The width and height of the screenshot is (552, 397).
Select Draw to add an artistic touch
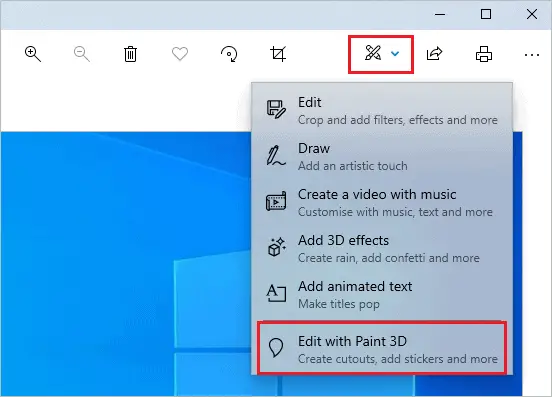[x=382, y=156]
